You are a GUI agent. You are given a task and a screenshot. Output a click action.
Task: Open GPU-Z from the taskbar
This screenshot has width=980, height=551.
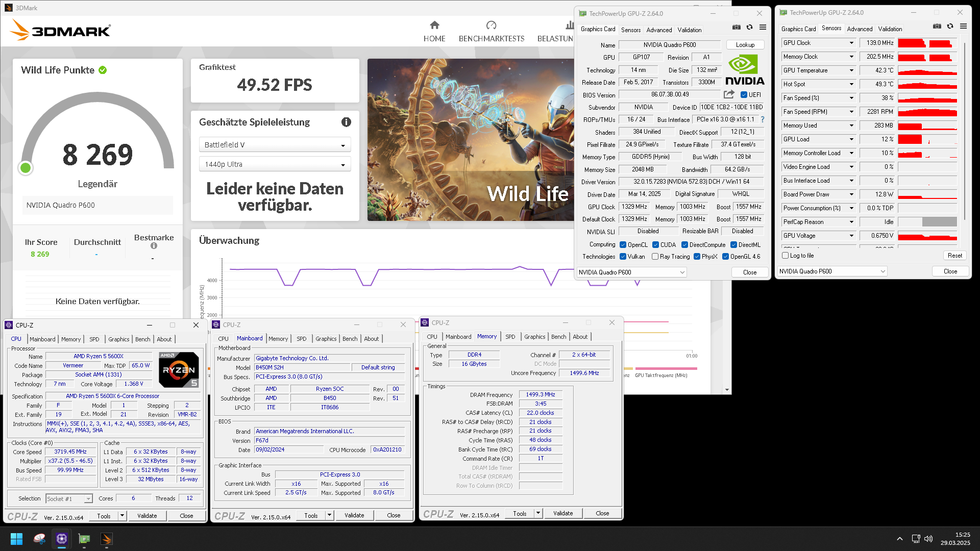(84, 539)
